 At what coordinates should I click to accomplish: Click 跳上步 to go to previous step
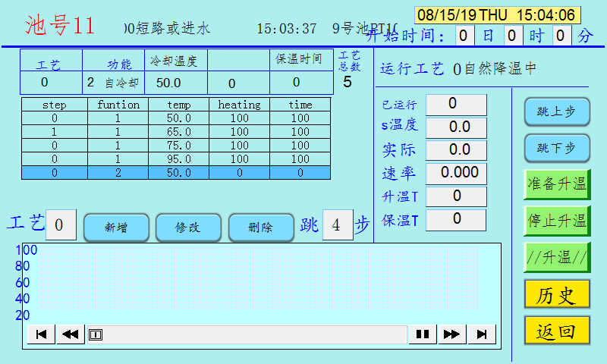tap(556, 111)
